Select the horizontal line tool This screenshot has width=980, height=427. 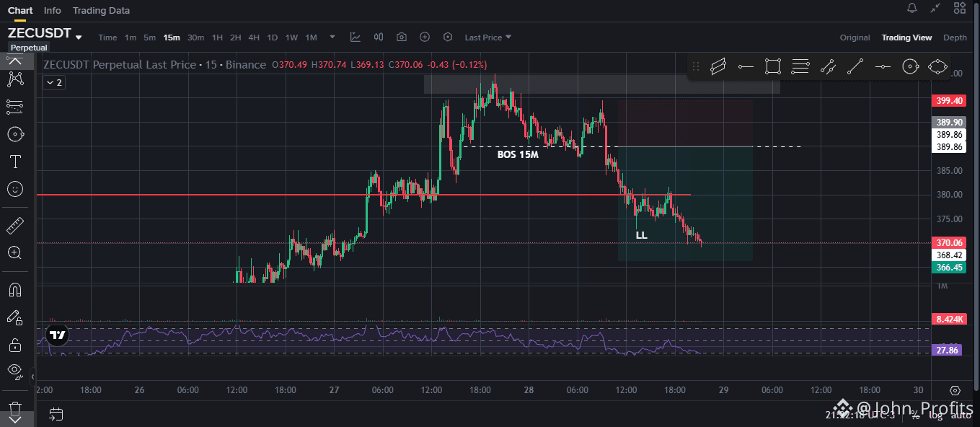coord(883,67)
